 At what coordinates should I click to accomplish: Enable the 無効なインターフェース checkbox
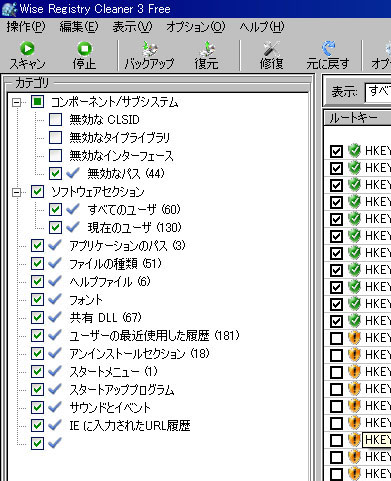(55, 156)
